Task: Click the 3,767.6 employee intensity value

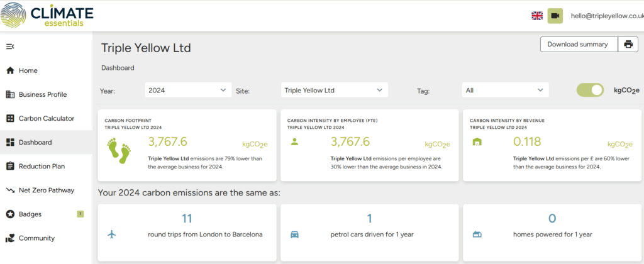Action: coord(350,141)
